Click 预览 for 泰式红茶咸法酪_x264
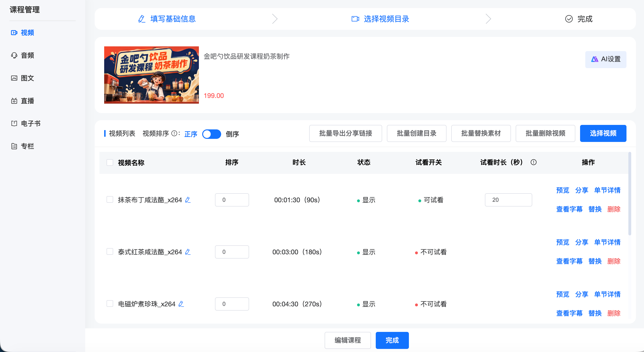This screenshot has height=352, width=644. point(563,242)
